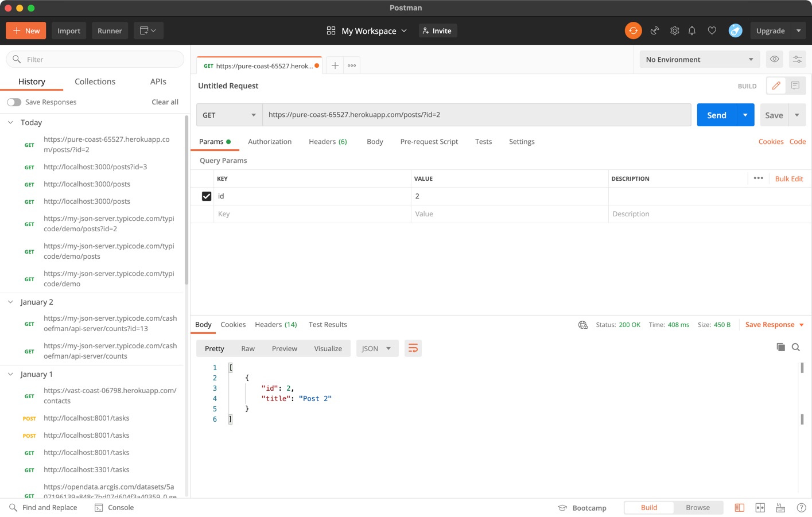This screenshot has width=812, height=517.
Task: Uncheck the id query param checkbox
Action: pyautogui.click(x=207, y=196)
